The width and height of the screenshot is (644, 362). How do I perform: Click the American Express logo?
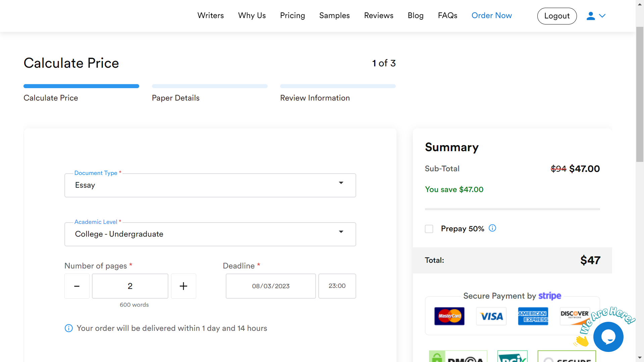click(x=533, y=316)
